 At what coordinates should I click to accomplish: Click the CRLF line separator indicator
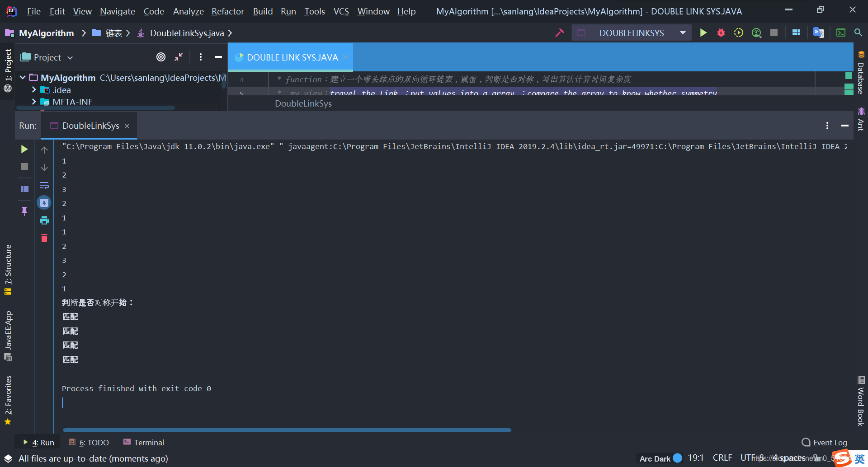[722, 458]
